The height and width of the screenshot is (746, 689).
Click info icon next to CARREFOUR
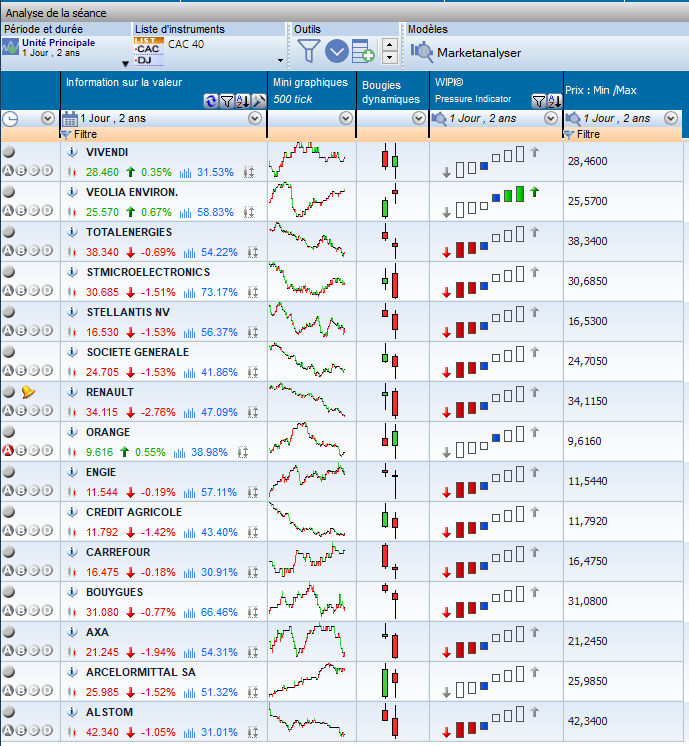point(72,552)
